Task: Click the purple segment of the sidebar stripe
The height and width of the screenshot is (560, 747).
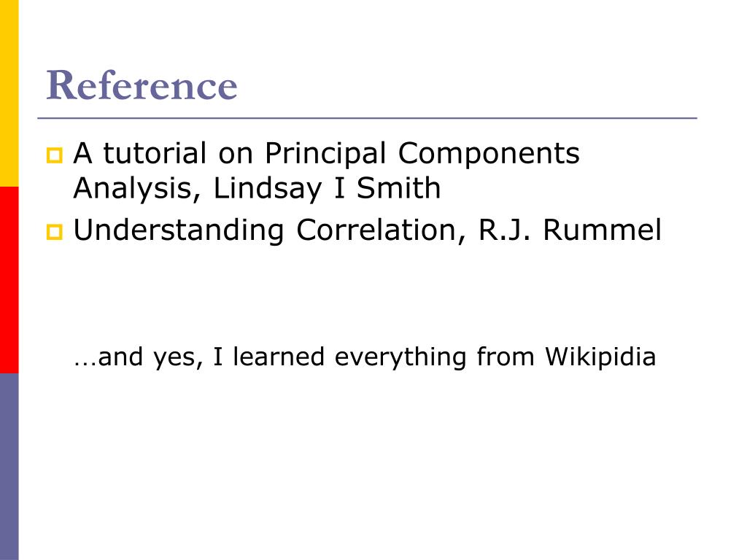Action: pyautogui.click(x=9, y=467)
